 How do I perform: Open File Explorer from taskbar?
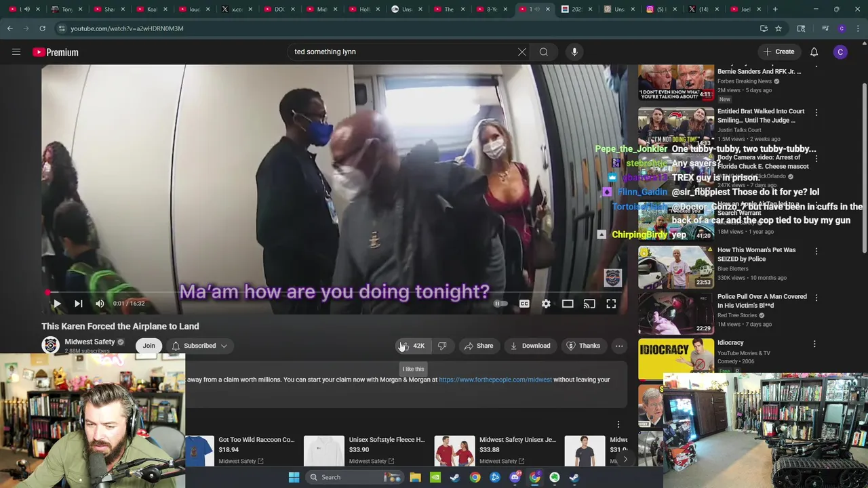415,477
